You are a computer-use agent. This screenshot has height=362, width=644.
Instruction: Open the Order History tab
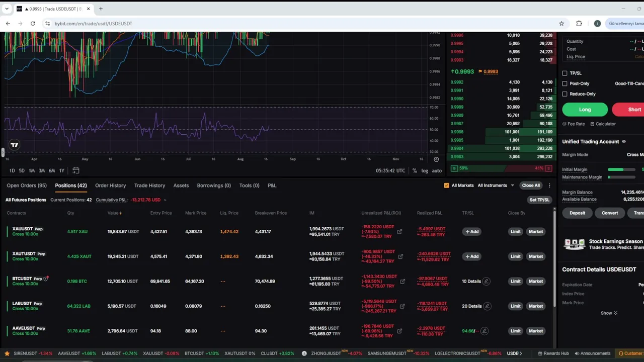(x=111, y=186)
